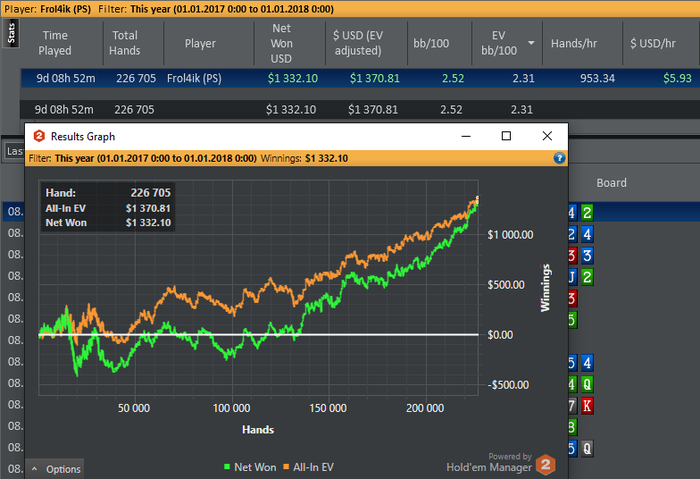Open the vertical Stats tab
The height and width of the screenshot is (479, 700).
(x=11, y=33)
